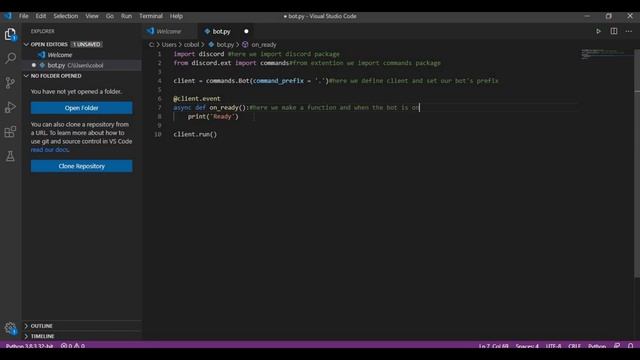Click the VS Code logo in title bar
The image size is (640, 360).
[8, 16]
